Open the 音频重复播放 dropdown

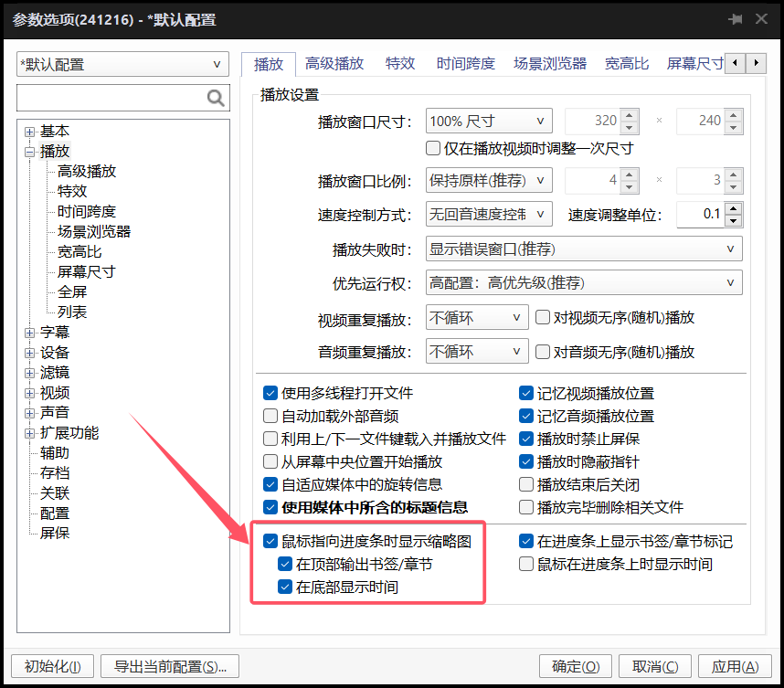click(x=477, y=352)
